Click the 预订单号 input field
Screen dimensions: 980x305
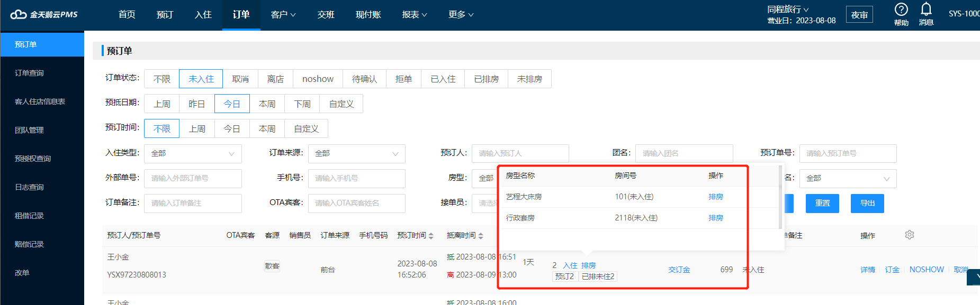click(x=848, y=153)
